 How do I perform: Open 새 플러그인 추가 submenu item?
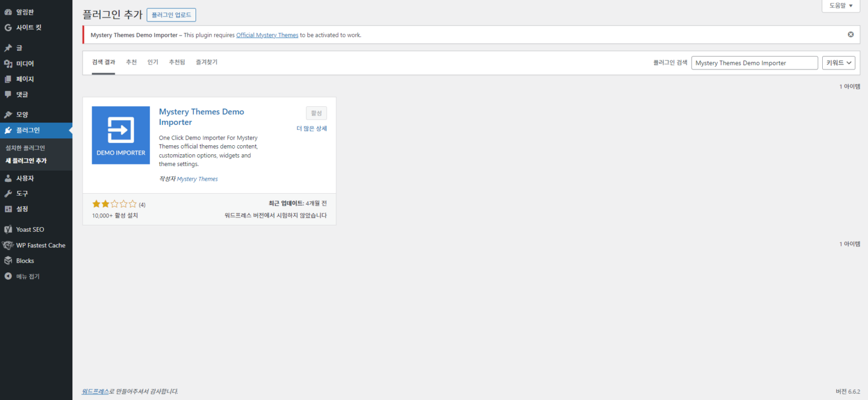coord(26,161)
